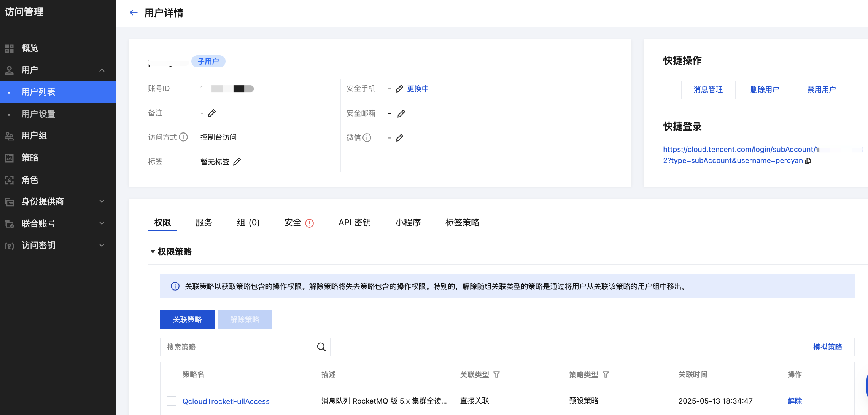
Task: Copy the quick login URL
Action: click(808, 161)
